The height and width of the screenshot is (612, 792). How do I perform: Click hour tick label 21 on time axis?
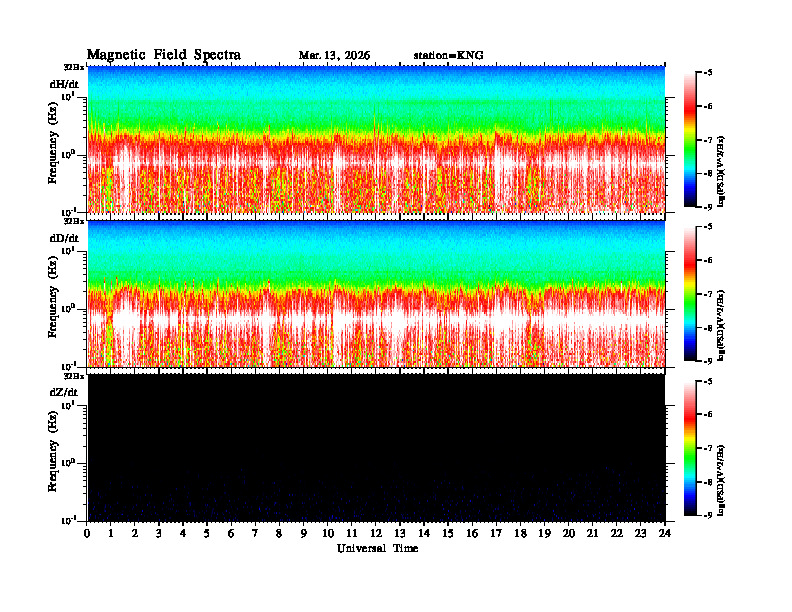click(x=592, y=533)
